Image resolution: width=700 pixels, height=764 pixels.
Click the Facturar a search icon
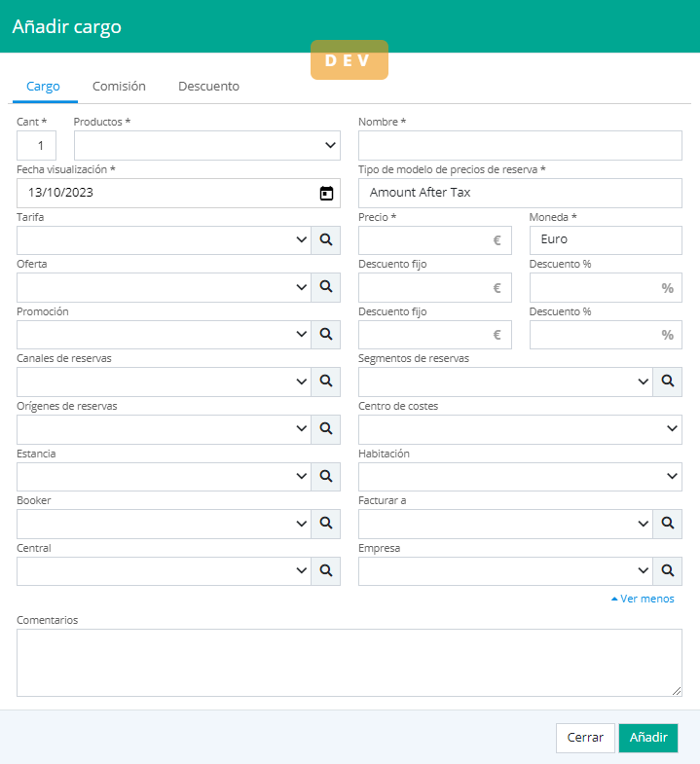pos(668,524)
